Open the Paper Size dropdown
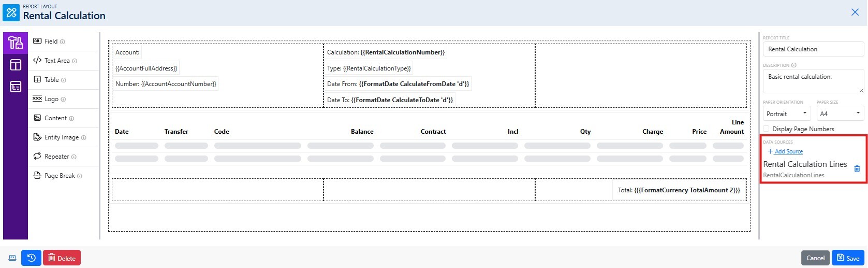Image resolution: width=868 pixels, height=268 pixels. point(840,114)
